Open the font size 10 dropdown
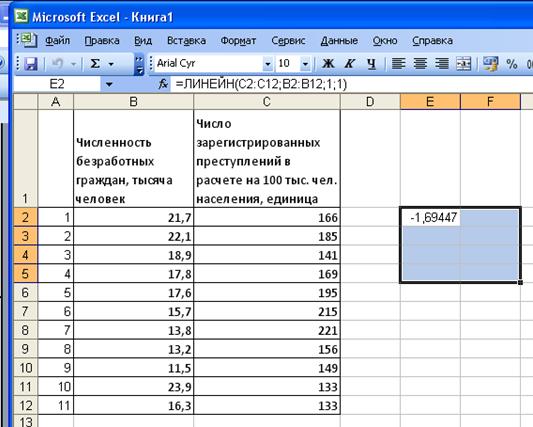The width and height of the screenshot is (533, 427). 305,64
